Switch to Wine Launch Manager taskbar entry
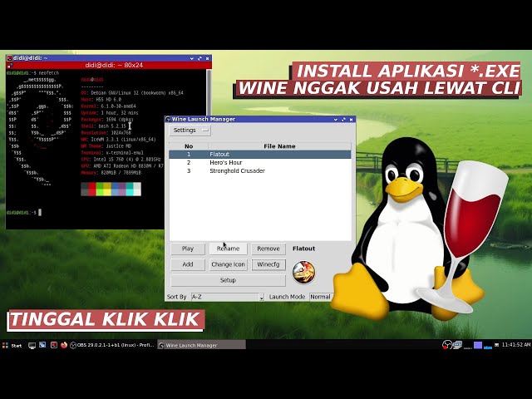Screen dimensions: 532x399 (x=201, y=345)
